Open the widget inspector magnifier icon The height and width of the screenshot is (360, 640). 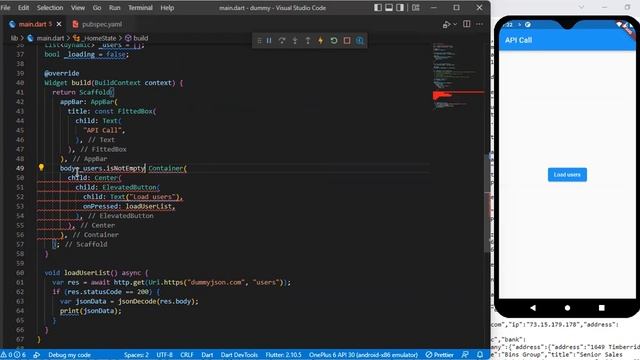coord(360,40)
